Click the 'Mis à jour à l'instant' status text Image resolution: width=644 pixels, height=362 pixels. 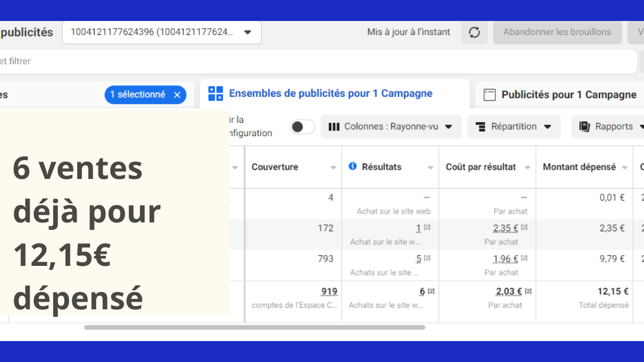click(409, 32)
